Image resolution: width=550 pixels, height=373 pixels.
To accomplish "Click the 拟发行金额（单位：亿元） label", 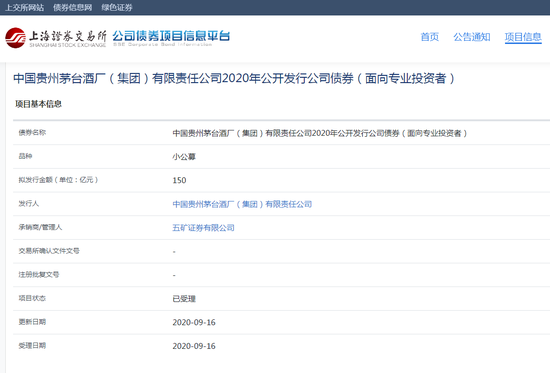I will pos(58,180).
